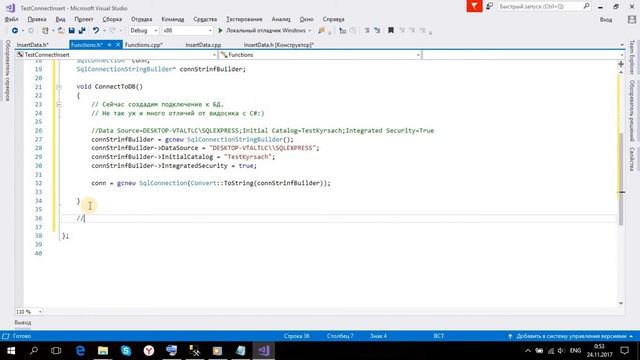Click the find in files toolbar icon
The width and height of the screenshot is (640, 360).
322,31
